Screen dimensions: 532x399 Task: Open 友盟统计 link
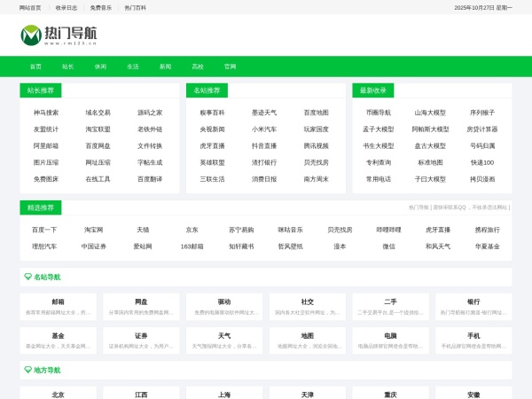(46, 129)
